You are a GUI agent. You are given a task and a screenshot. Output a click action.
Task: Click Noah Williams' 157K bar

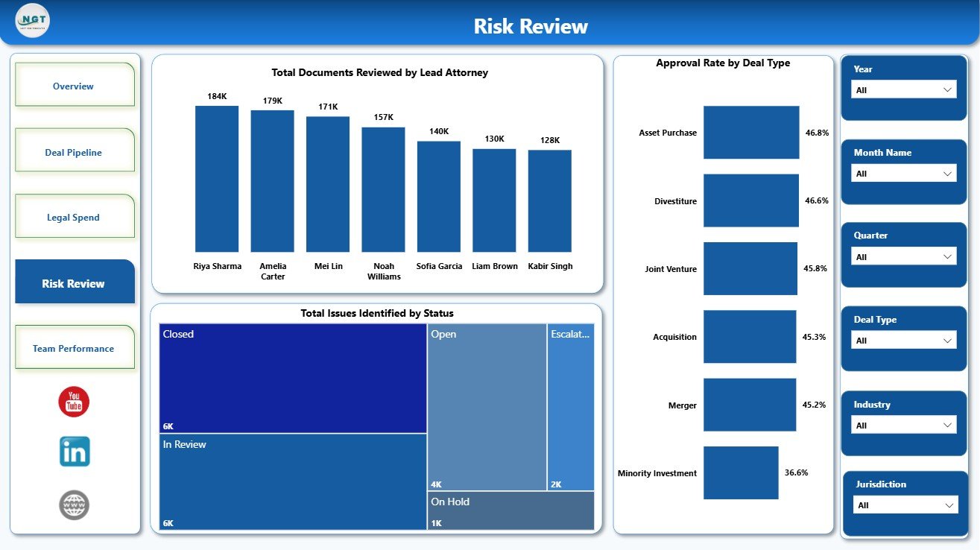[x=384, y=189]
